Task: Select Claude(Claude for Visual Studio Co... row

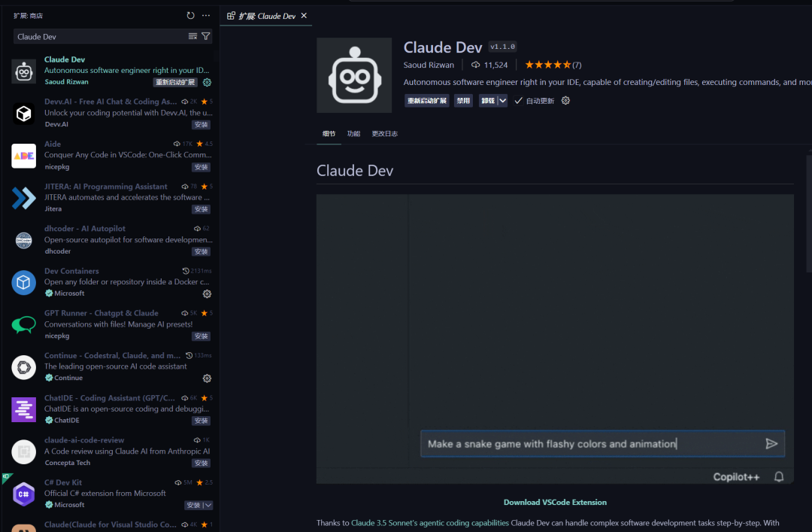Action: click(x=110, y=524)
